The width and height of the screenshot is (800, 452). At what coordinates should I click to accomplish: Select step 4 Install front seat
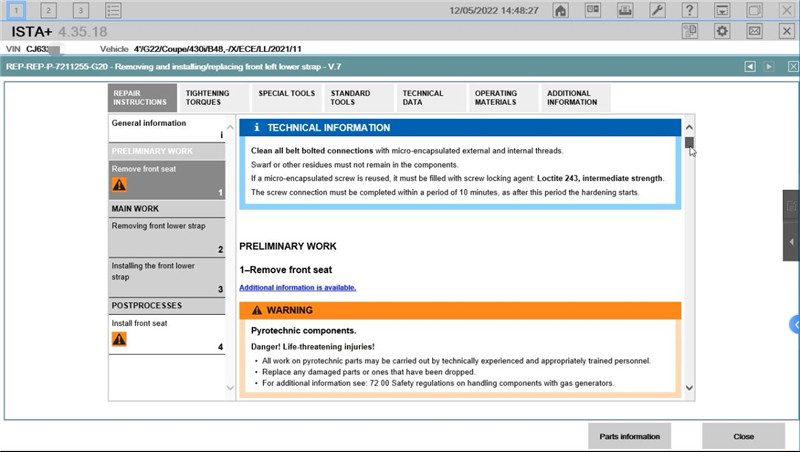(x=167, y=334)
